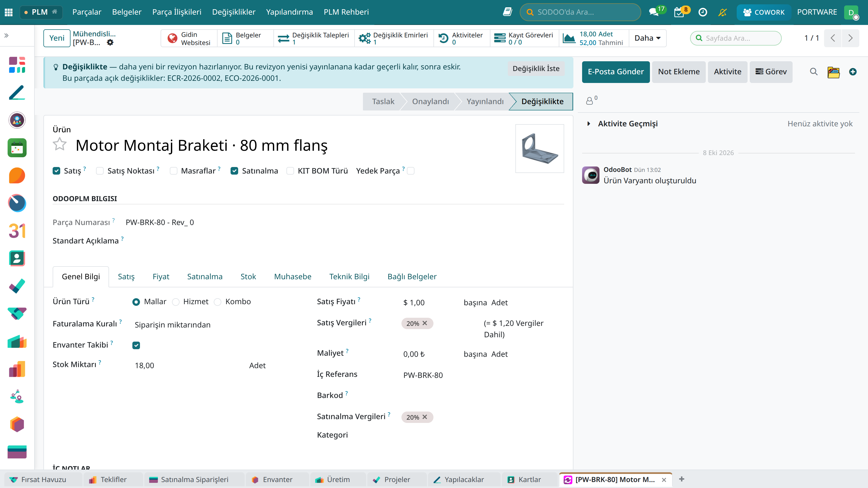This screenshot has width=868, height=488.
Task: Open the chatter search icon
Action: click(x=813, y=72)
